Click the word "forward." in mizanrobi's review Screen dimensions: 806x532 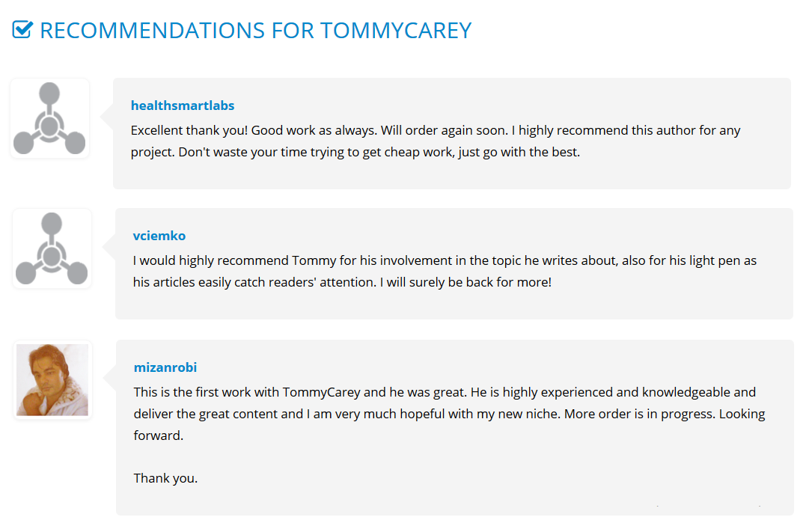[158, 435]
